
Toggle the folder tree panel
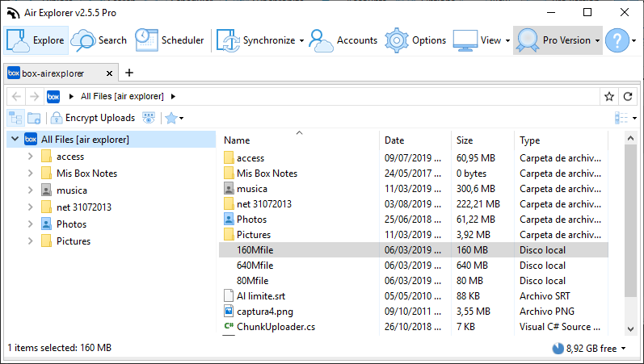click(15, 118)
